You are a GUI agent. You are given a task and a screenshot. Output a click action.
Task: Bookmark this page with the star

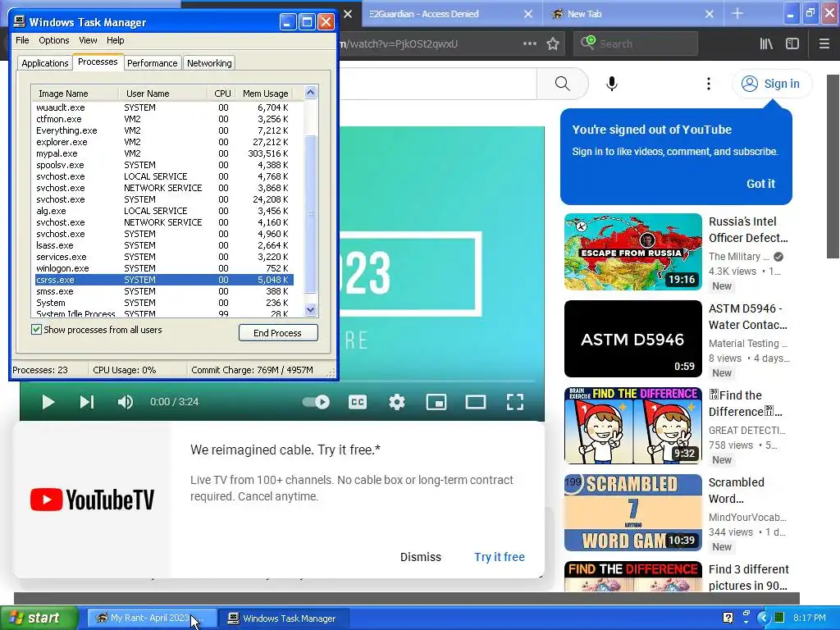tap(553, 44)
